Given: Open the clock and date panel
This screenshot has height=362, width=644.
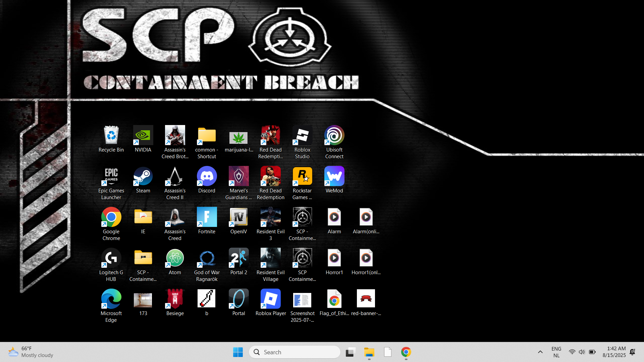Looking at the screenshot, I should click(614, 352).
